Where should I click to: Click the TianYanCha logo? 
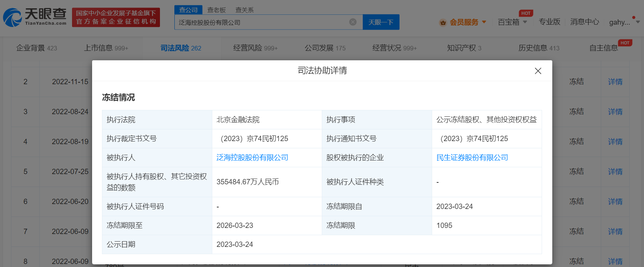pos(35,17)
